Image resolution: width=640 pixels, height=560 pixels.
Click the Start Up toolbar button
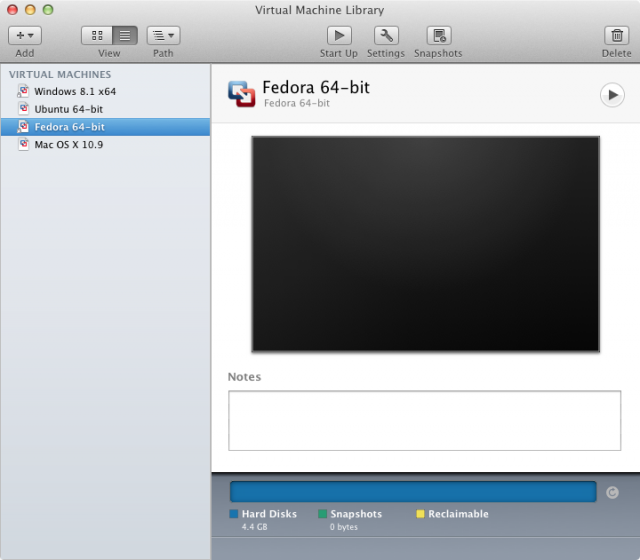(339, 36)
